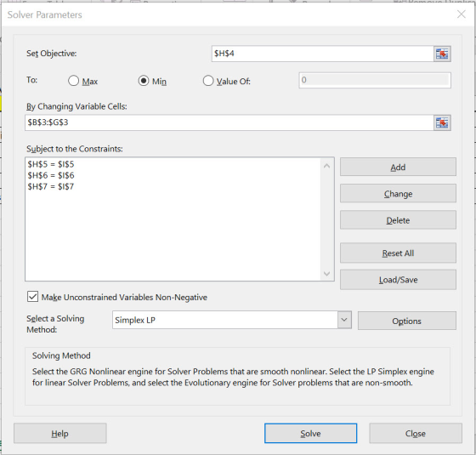Click the Delete constraint button
476x455 pixels.
click(398, 220)
